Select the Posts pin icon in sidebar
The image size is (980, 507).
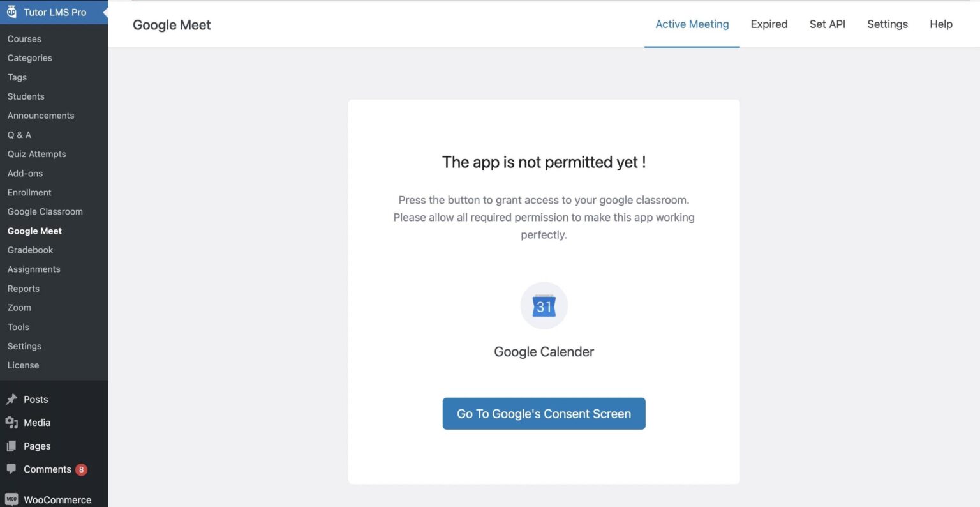[x=11, y=399]
